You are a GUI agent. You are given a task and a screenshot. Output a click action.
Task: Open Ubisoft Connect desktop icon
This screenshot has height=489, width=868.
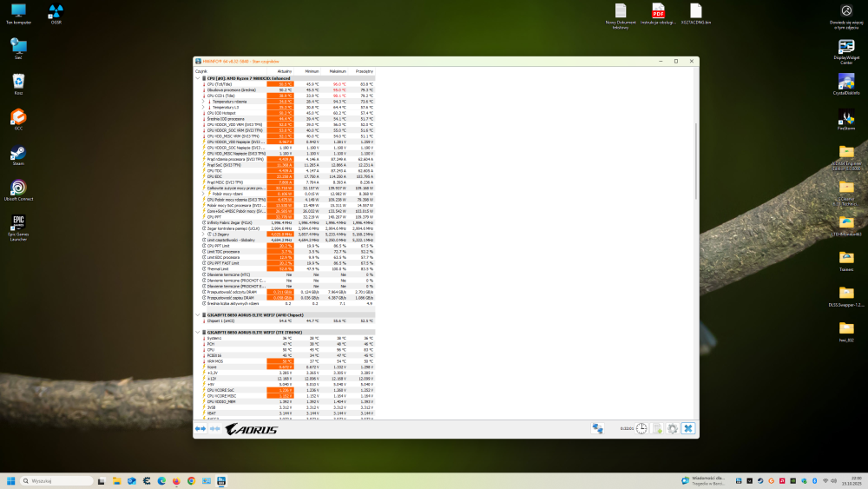pos(18,188)
